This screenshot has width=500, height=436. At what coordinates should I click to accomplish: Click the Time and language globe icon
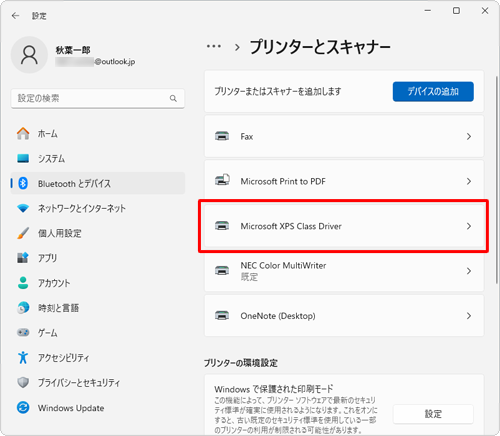pos(23,308)
